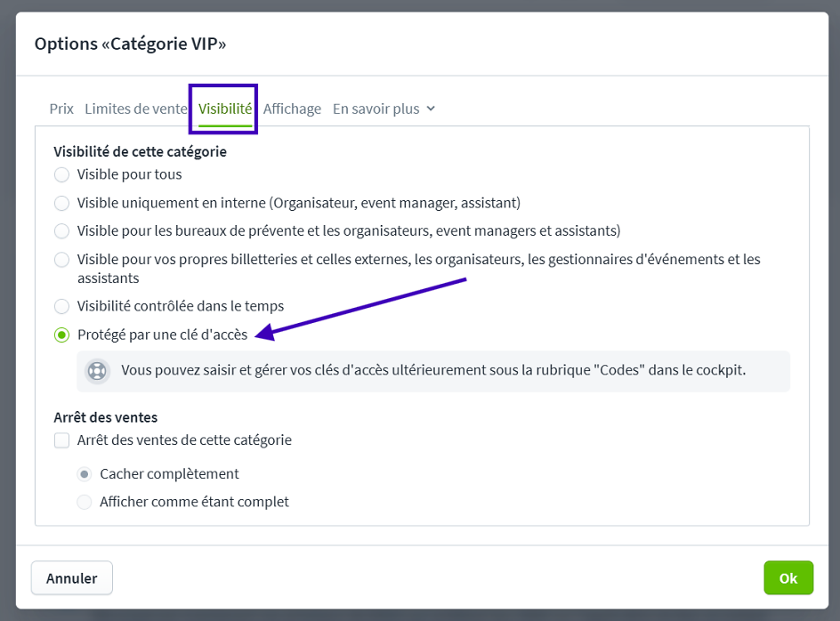840x621 pixels.
Task: Select Visible pour tous option
Action: tap(61, 174)
